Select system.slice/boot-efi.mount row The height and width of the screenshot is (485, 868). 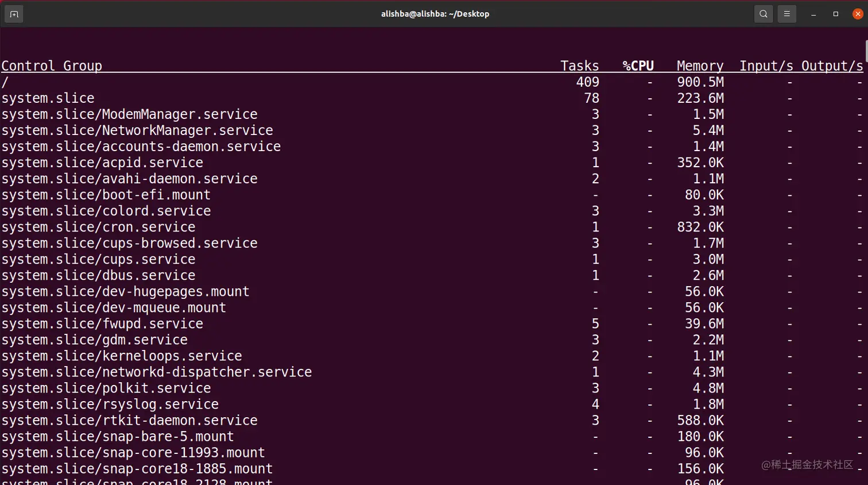point(432,195)
